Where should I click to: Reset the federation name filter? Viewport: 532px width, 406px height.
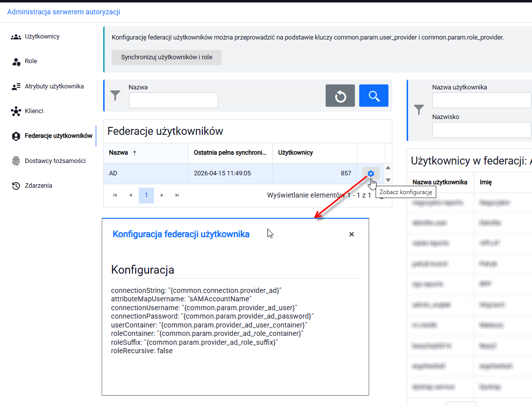click(x=340, y=96)
